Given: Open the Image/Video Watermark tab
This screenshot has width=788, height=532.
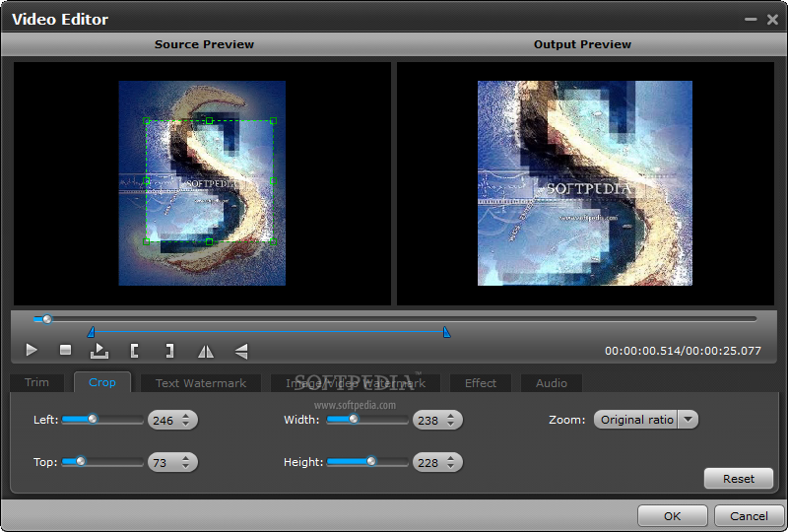Looking at the screenshot, I should 356,383.
